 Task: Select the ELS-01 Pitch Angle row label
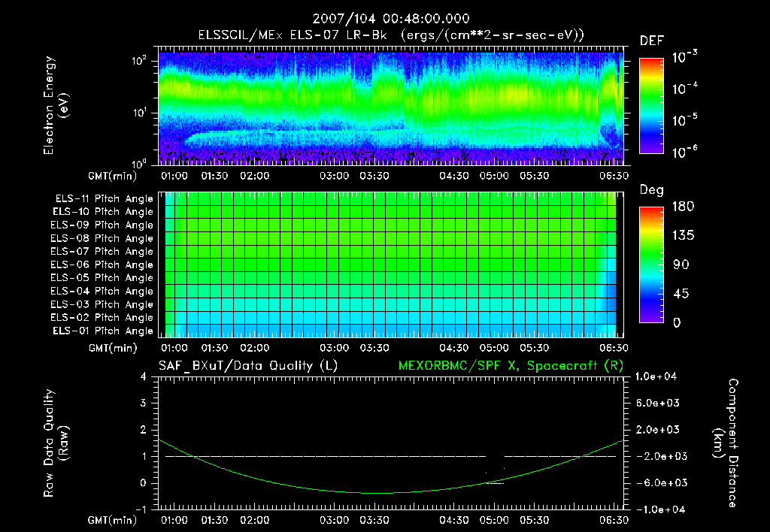tap(104, 331)
